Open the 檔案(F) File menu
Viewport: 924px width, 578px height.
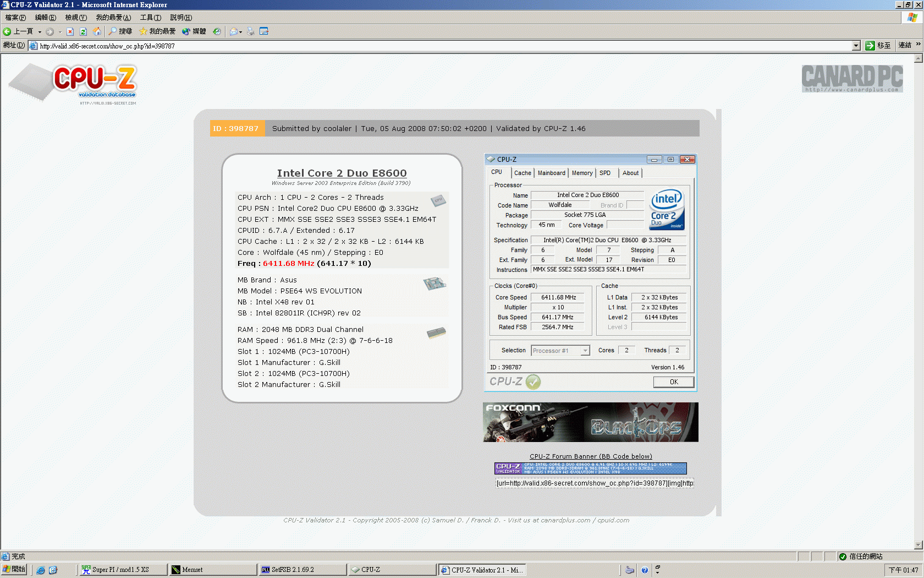[15, 18]
